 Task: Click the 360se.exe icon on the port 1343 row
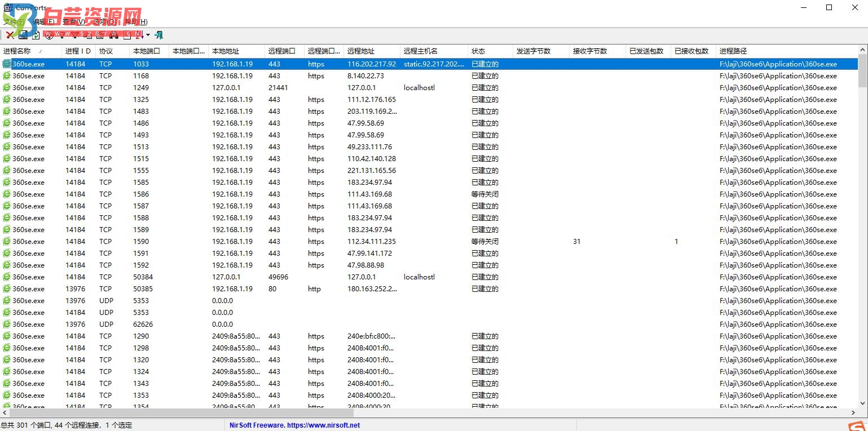click(x=7, y=383)
